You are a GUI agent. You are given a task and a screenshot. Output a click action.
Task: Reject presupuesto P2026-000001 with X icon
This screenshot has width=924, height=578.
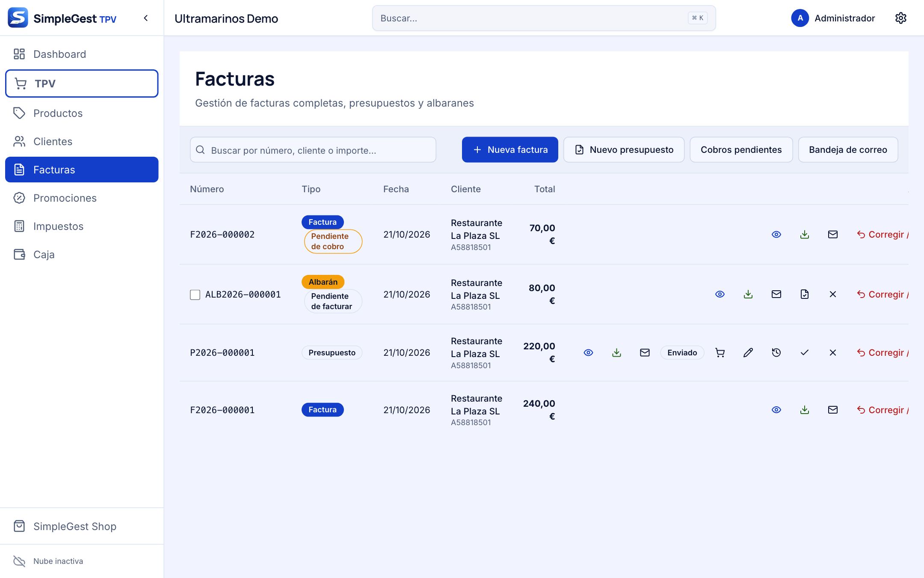[833, 352]
